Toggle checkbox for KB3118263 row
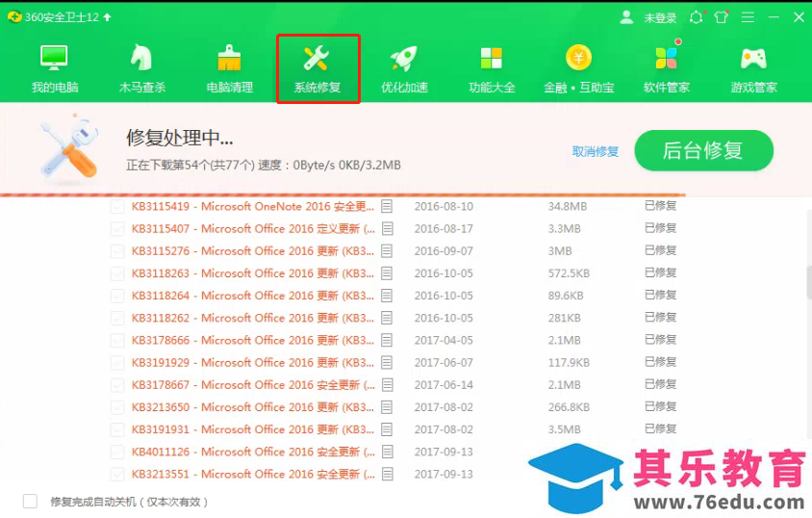812x518 pixels. coord(117,273)
